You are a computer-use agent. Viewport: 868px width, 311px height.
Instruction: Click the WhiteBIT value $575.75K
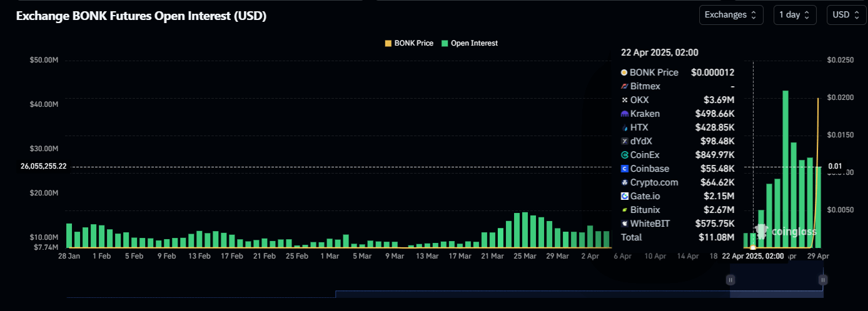pos(715,224)
